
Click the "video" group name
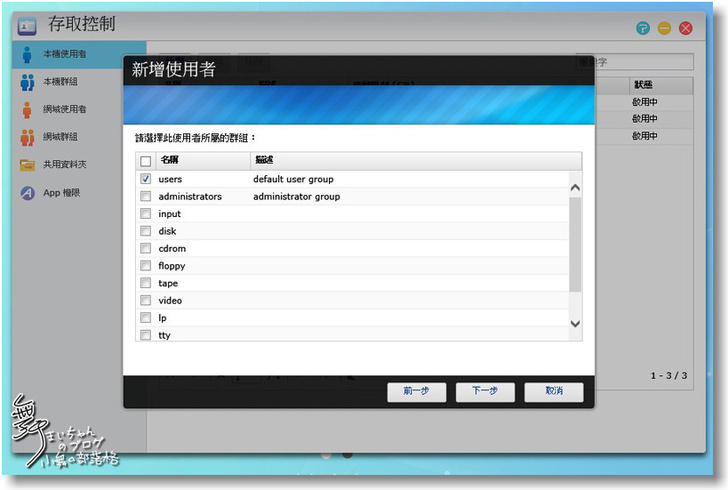[170, 301]
